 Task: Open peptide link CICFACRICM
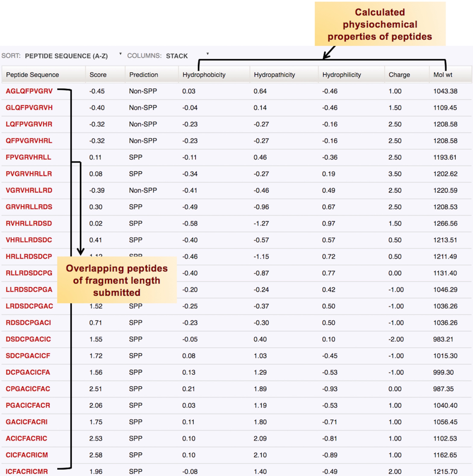(x=27, y=455)
